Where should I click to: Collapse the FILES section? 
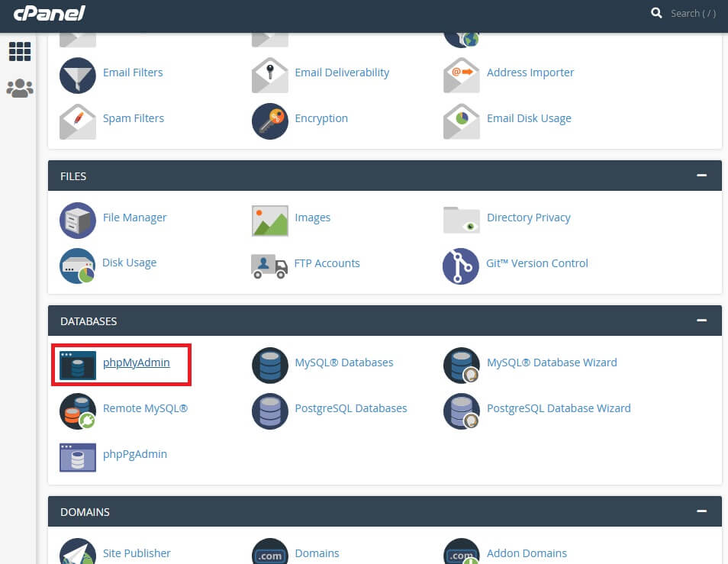701,176
